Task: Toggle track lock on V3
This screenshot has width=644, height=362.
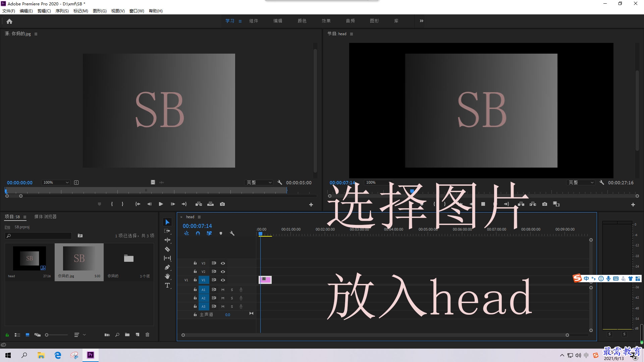Action: click(195, 263)
